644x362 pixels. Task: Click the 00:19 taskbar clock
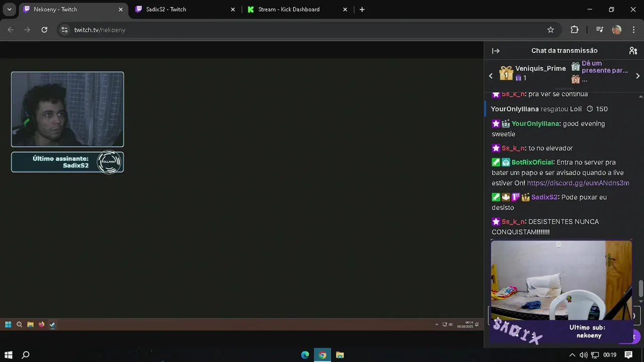coord(610,355)
